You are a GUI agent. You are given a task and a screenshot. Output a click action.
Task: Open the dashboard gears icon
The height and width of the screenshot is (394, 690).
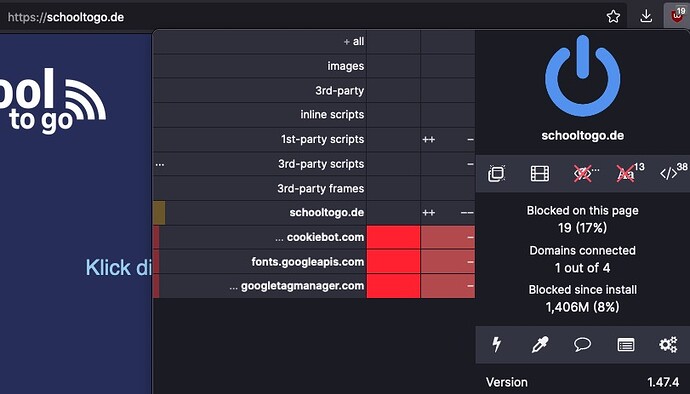668,344
